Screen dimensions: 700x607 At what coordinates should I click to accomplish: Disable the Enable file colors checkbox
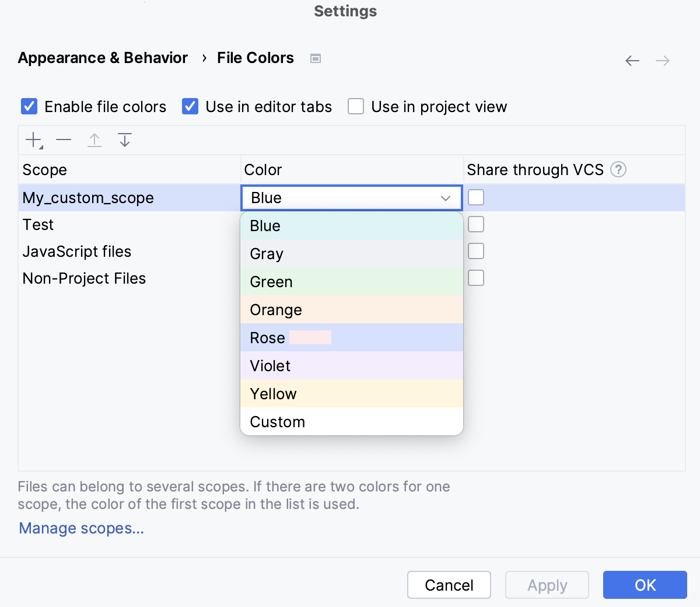pos(29,107)
